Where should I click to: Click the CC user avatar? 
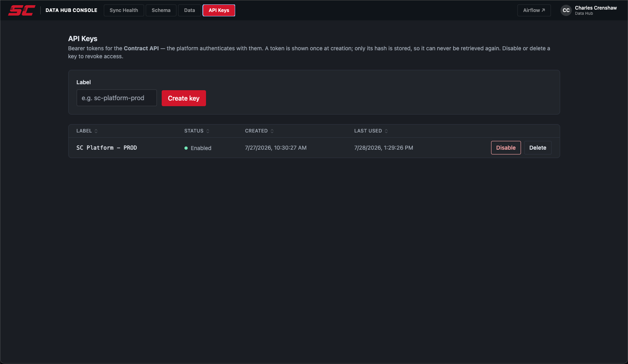click(566, 10)
